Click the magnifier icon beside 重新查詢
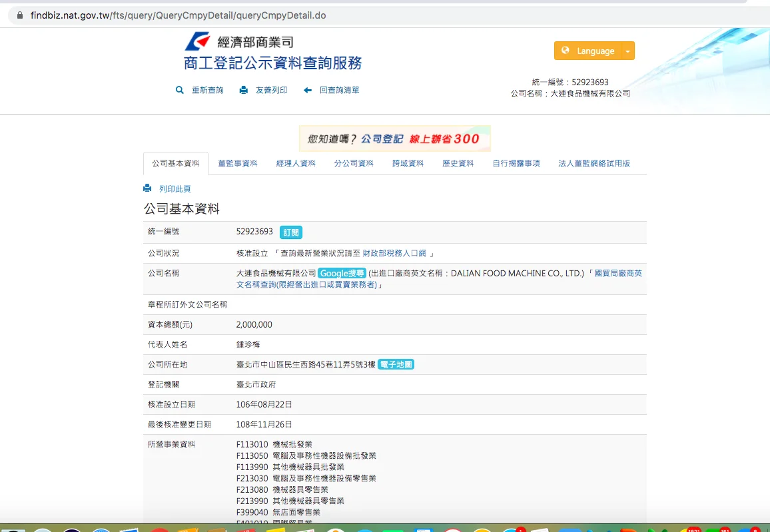 point(179,90)
